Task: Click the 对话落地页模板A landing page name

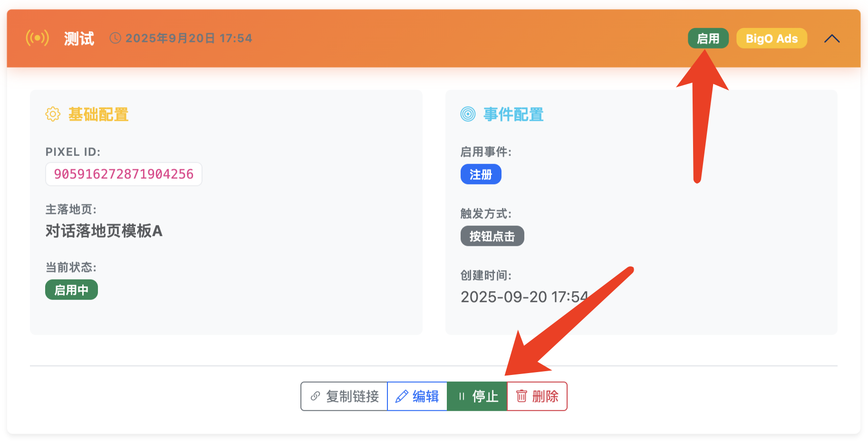Action: pyautogui.click(x=104, y=231)
